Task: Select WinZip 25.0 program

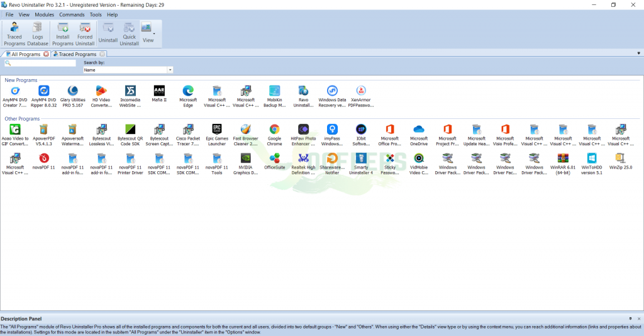Action: click(621, 162)
